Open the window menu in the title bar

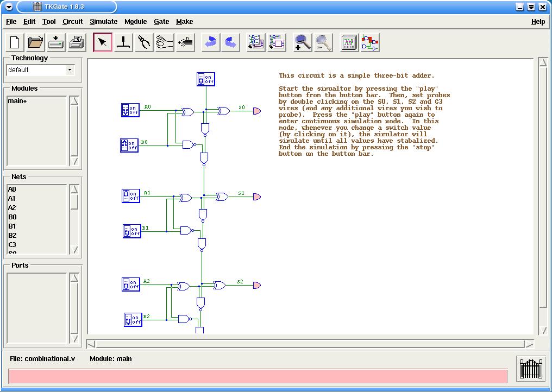point(9,7)
